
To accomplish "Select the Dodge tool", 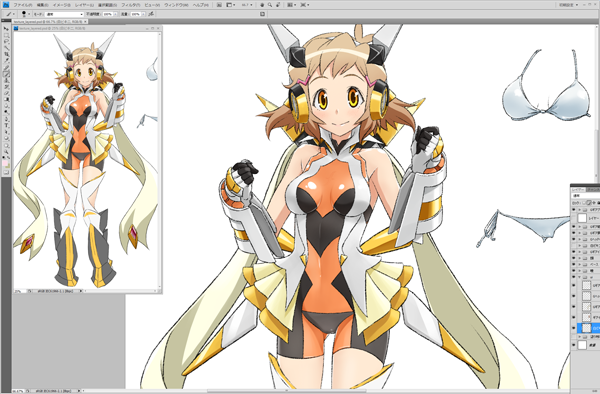I will (7, 112).
